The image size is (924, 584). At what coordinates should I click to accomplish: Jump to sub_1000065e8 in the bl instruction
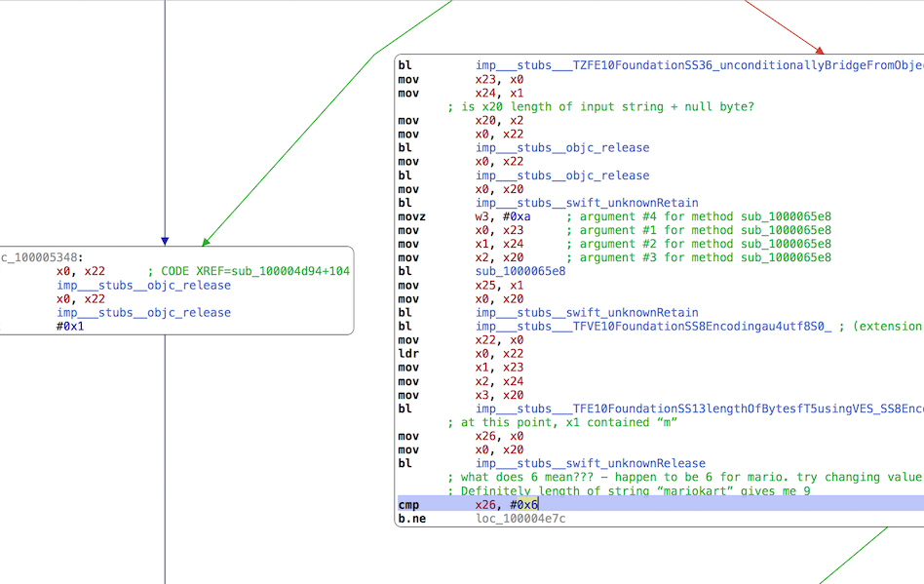[520, 271]
